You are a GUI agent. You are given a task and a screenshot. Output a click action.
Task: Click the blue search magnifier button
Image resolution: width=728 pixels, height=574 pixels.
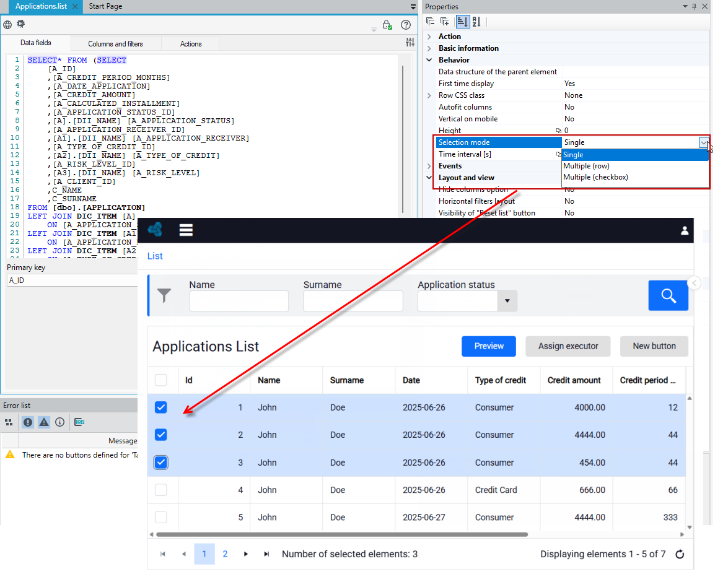click(668, 295)
